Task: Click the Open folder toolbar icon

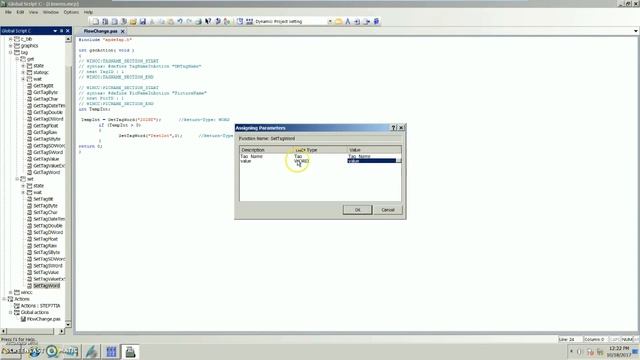Action: pyautogui.click(x=133, y=21)
